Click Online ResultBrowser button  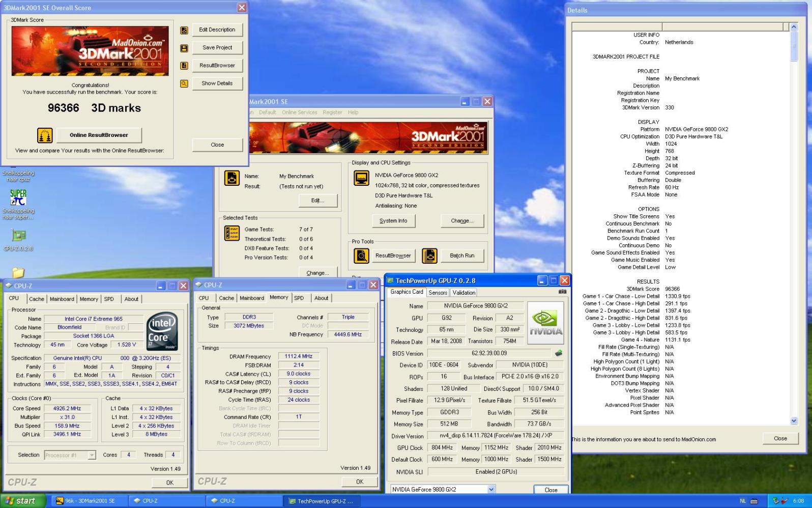99,135
